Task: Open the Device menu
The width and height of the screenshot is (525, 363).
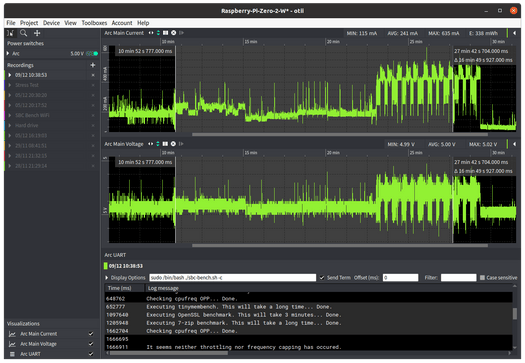Action: [51, 23]
